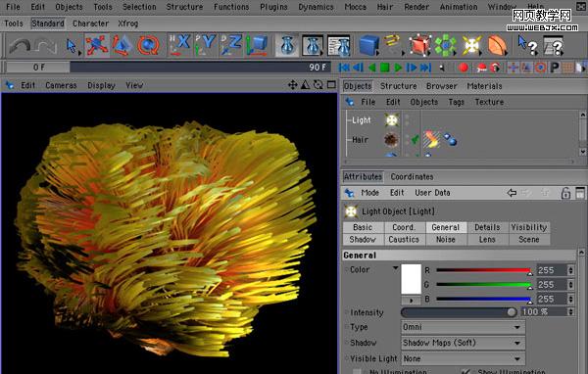Toggle automatic keyframing icon
The width and height of the screenshot is (588, 374).
(481, 68)
